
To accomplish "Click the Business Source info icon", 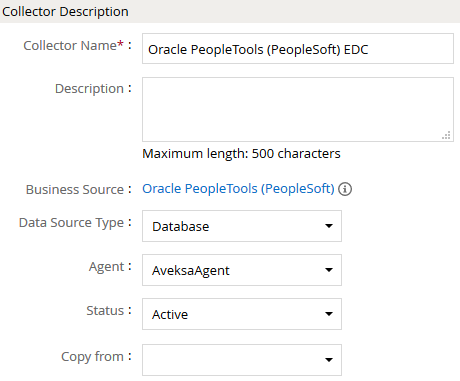I will tap(345, 189).
